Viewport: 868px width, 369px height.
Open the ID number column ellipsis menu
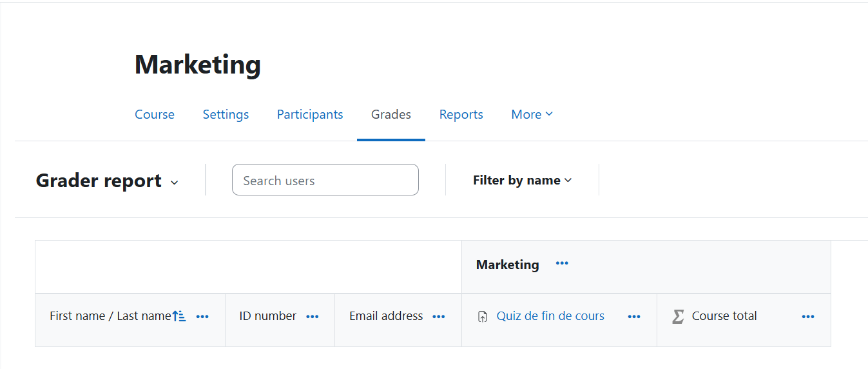[313, 317]
